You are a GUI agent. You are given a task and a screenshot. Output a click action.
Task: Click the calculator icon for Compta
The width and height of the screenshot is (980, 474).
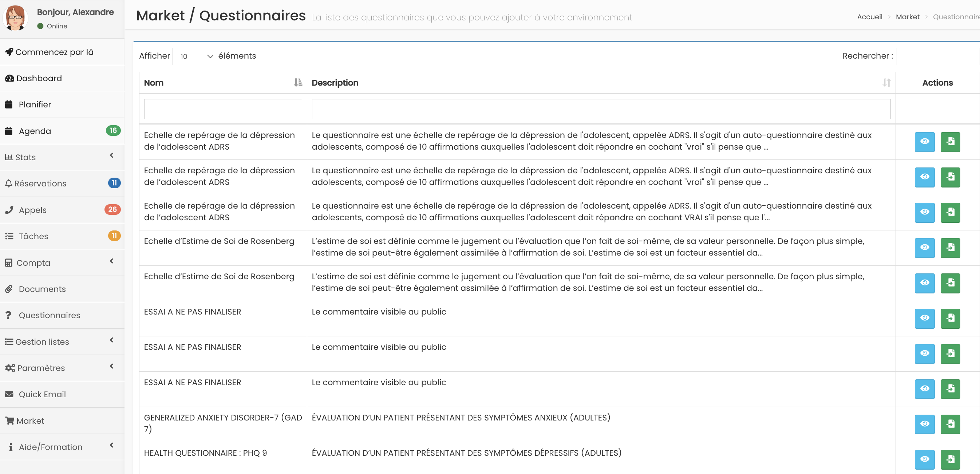pos(9,262)
